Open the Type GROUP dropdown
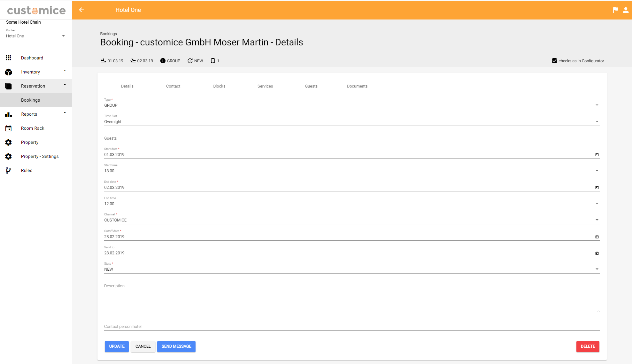Viewport: 632px width, 364px height. 352,105
